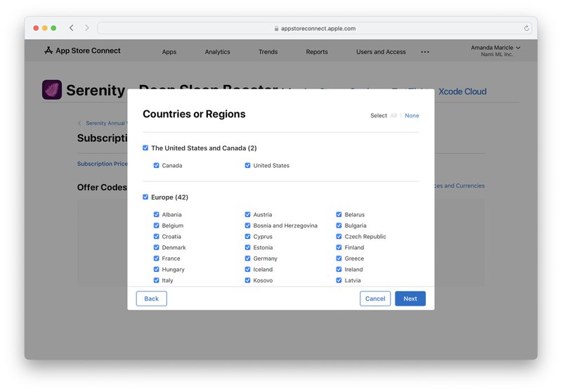
Task: Click the App Store Connect logo icon
Action: [48, 51]
